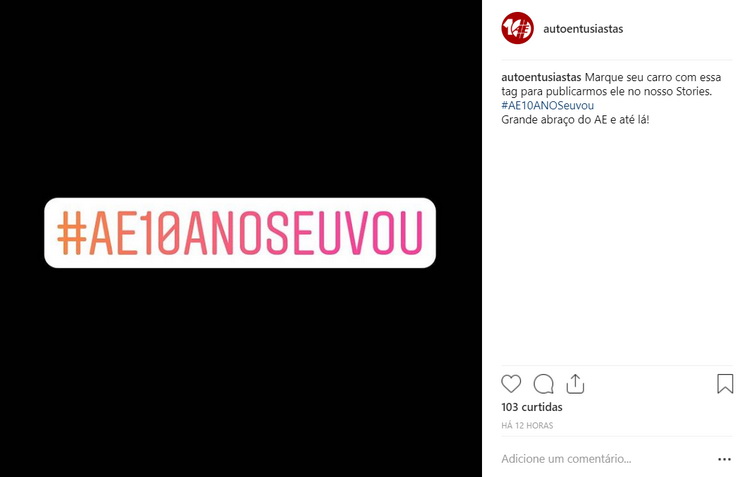Click the line Grande abraço do AE
The image size is (750, 477).
point(554,120)
